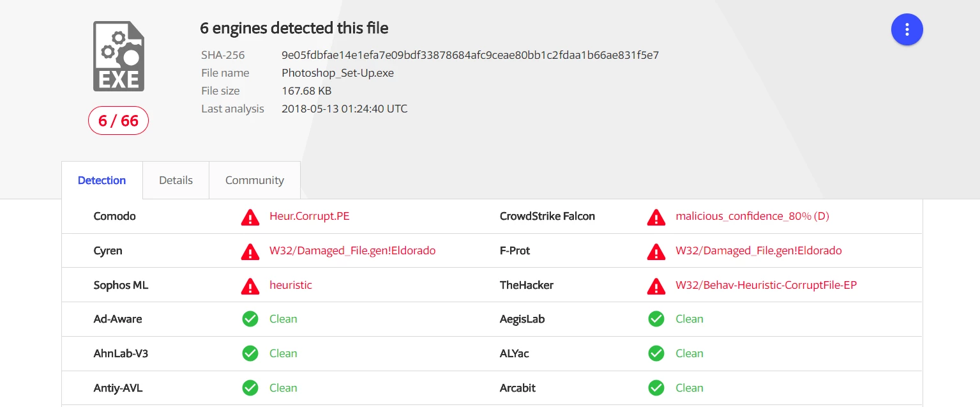This screenshot has height=407, width=980.
Task: Click the Photoshop_Set-Up.exe file name
Action: coord(338,73)
